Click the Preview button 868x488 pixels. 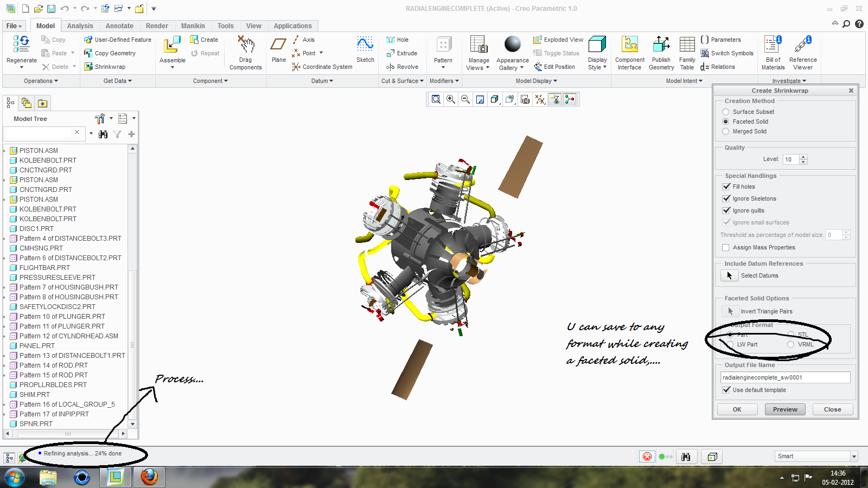pos(785,409)
